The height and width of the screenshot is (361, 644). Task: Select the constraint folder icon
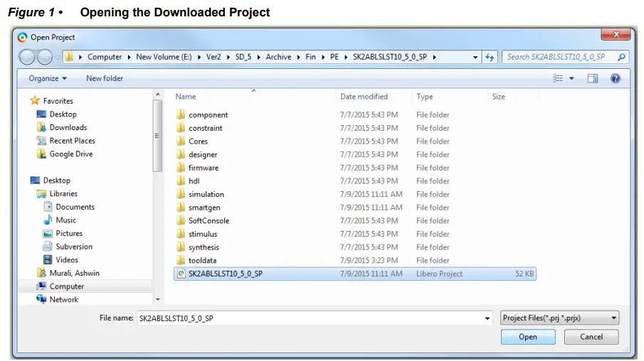(x=181, y=128)
